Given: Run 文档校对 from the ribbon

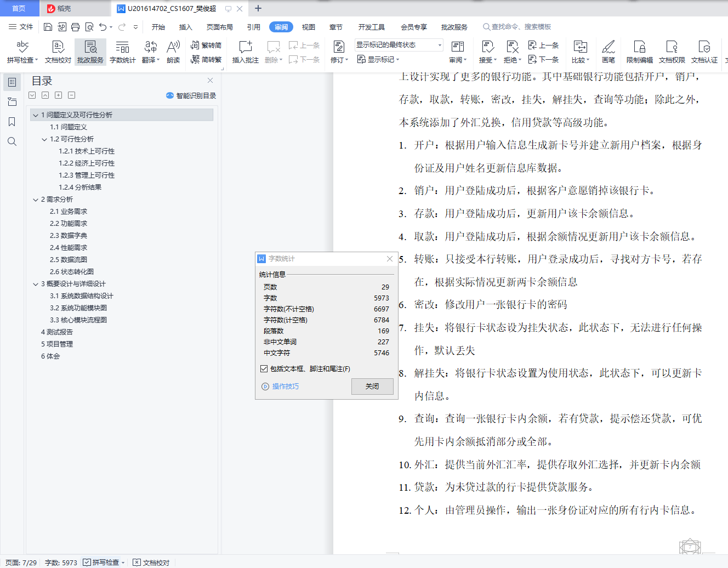Looking at the screenshot, I should coord(58,52).
